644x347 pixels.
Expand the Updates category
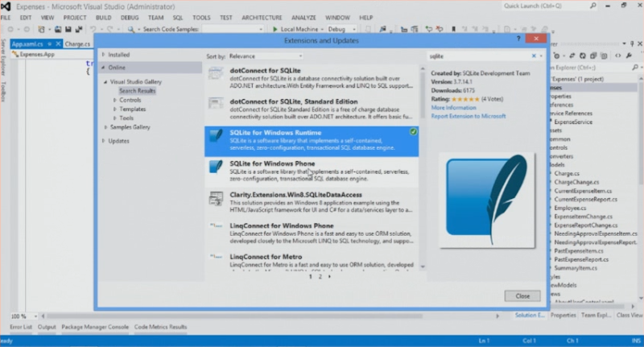click(103, 141)
